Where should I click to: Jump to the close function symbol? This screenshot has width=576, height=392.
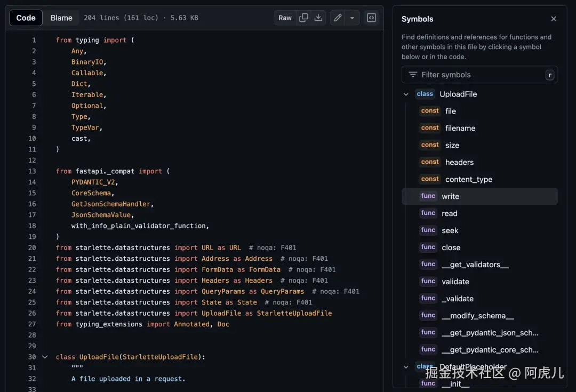pyautogui.click(x=479, y=247)
